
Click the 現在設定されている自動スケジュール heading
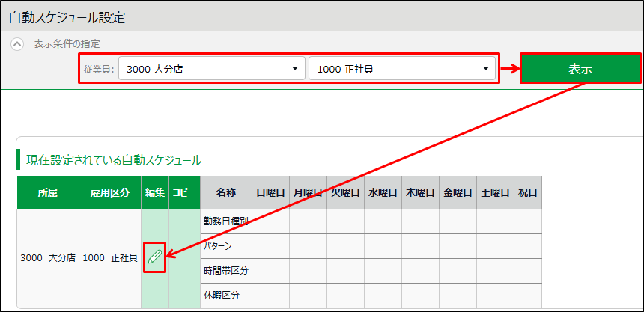[114, 160]
